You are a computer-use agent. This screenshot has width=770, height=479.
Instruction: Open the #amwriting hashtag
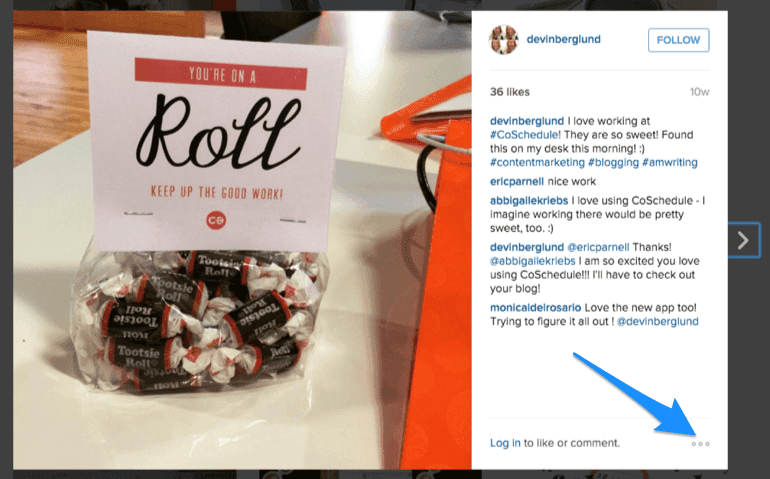click(x=669, y=162)
